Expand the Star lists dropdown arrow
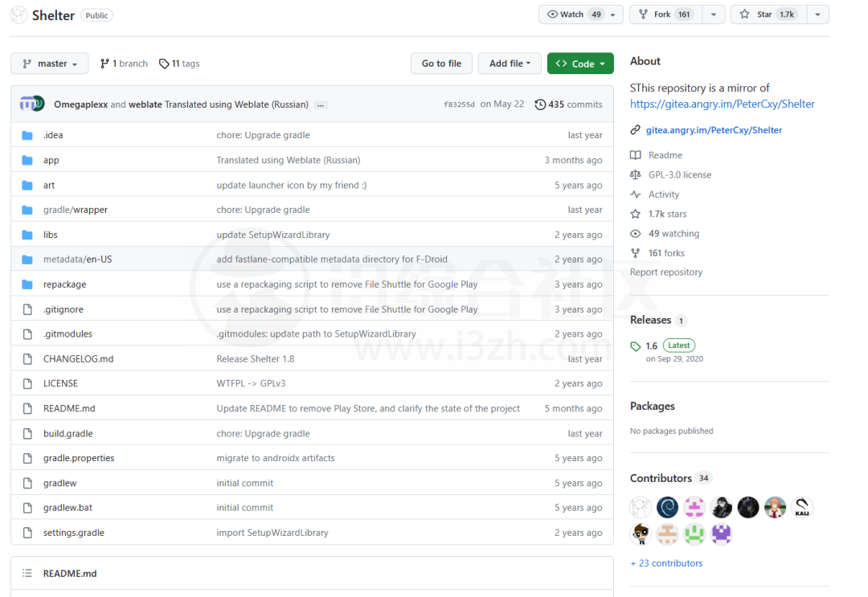This screenshot has width=868, height=597. coord(817,14)
